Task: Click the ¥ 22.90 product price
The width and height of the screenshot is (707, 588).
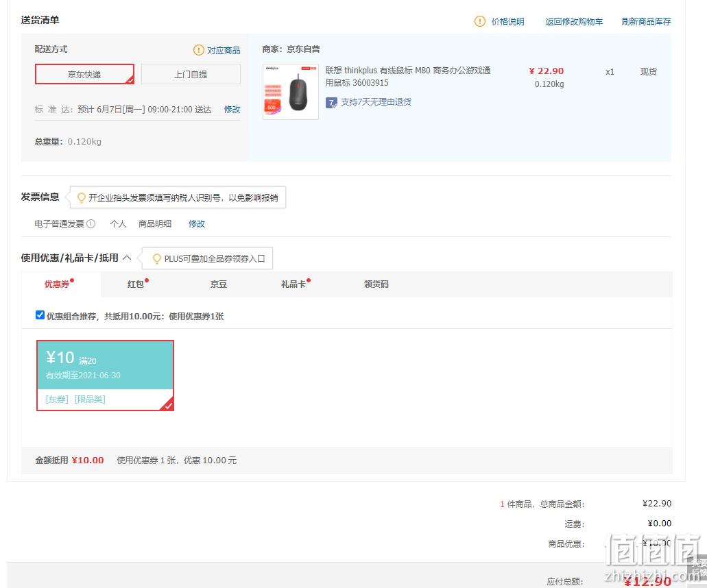Action: click(x=547, y=71)
